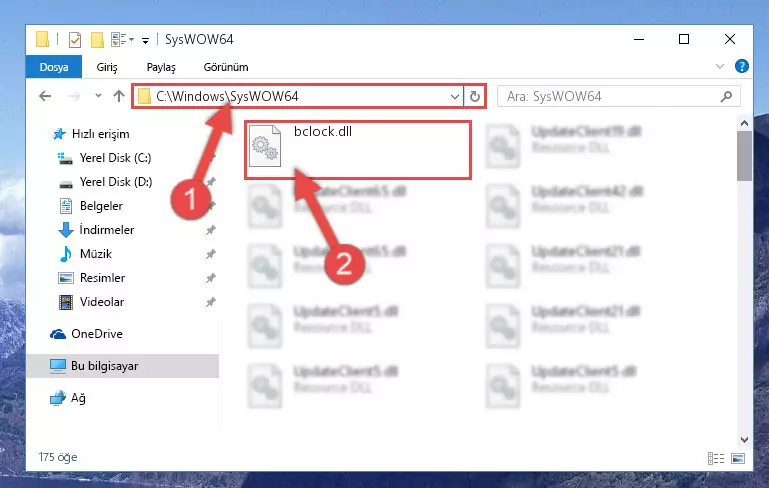Switch to the Görünüm ribbon tab
This screenshot has width=769, height=488.
pyautogui.click(x=226, y=67)
